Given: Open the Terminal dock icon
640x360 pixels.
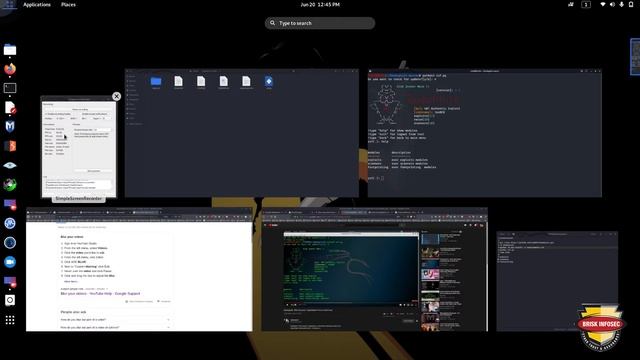Looking at the screenshot, I should [10, 88].
